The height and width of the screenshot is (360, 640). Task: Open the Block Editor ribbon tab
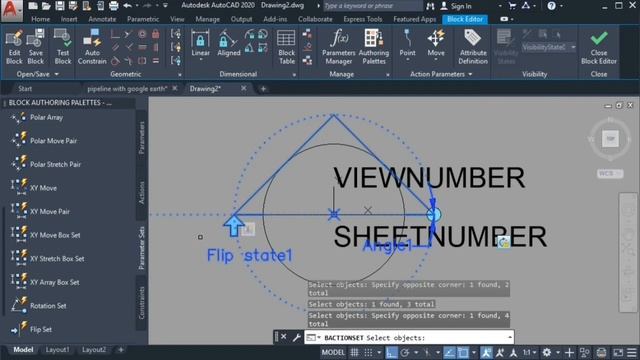click(x=465, y=19)
